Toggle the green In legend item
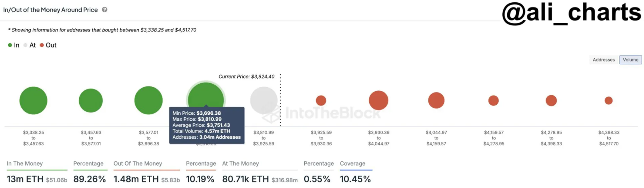 tap(13, 45)
